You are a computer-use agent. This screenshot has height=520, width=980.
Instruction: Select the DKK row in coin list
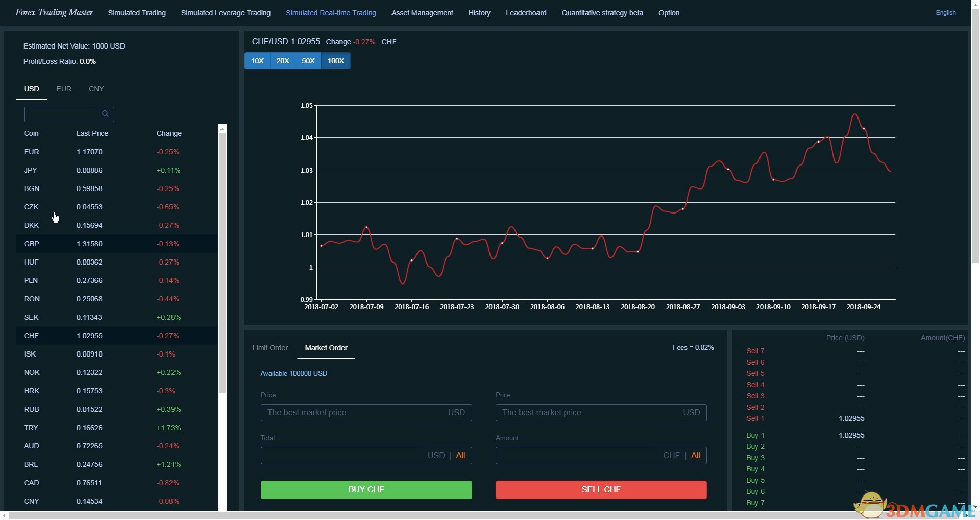click(116, 225)
